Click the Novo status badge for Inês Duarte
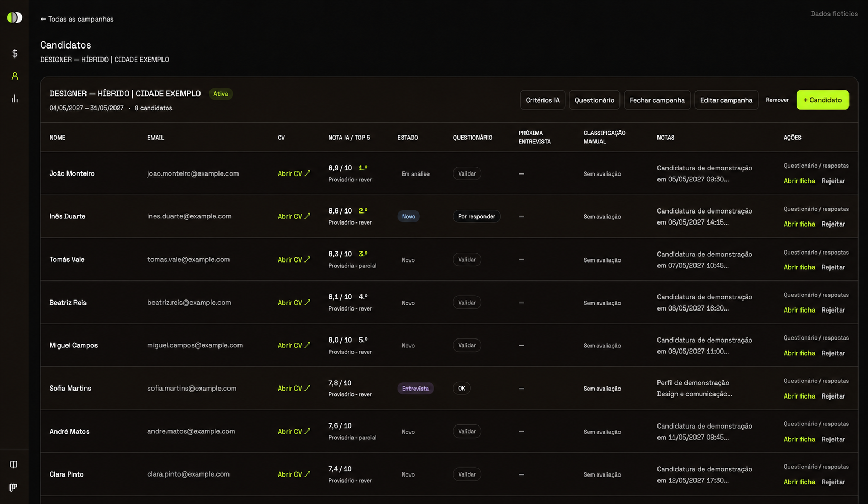The height and width of the screenshot is (504, 868). (x=408, y=216)
